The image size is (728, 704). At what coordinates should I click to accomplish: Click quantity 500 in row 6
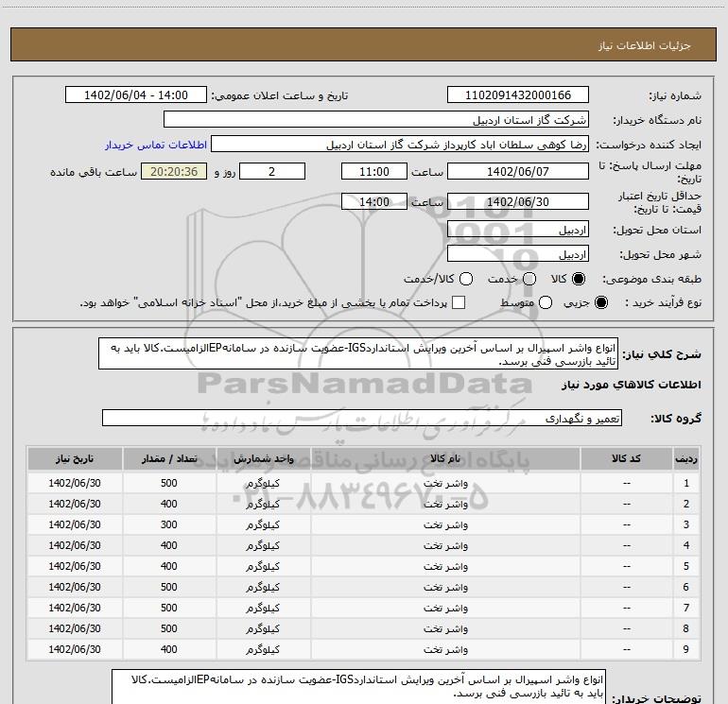[169, 587]
